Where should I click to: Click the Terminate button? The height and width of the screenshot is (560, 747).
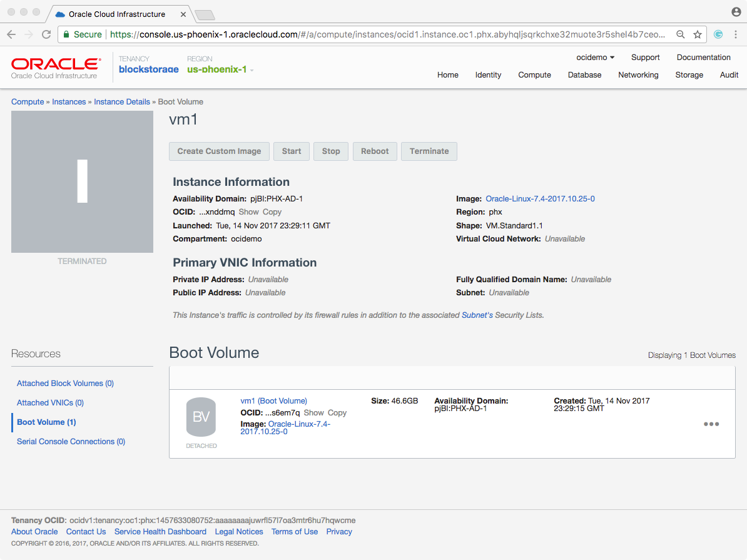pos(429,151)
